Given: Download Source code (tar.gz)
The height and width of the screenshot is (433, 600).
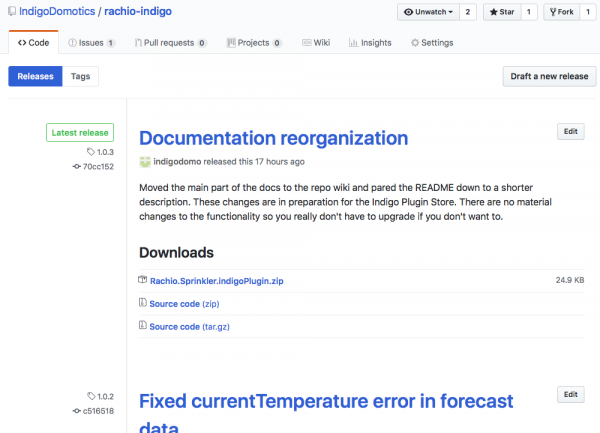Looking at the screenshot, I should point(189,327).
